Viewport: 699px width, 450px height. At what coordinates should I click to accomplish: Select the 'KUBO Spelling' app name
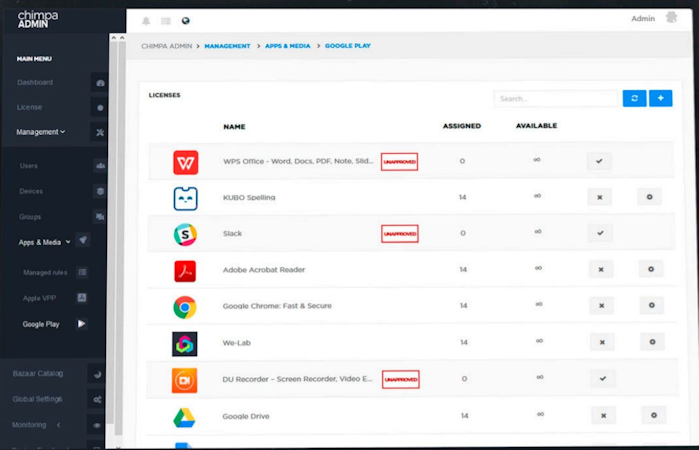tap(249, 197)
